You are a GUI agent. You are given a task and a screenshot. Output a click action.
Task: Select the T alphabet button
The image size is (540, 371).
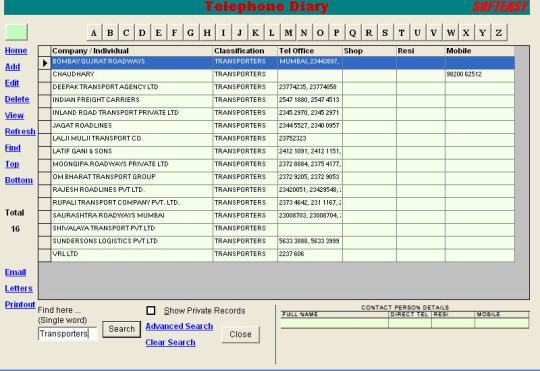click(x=401, y=33)
